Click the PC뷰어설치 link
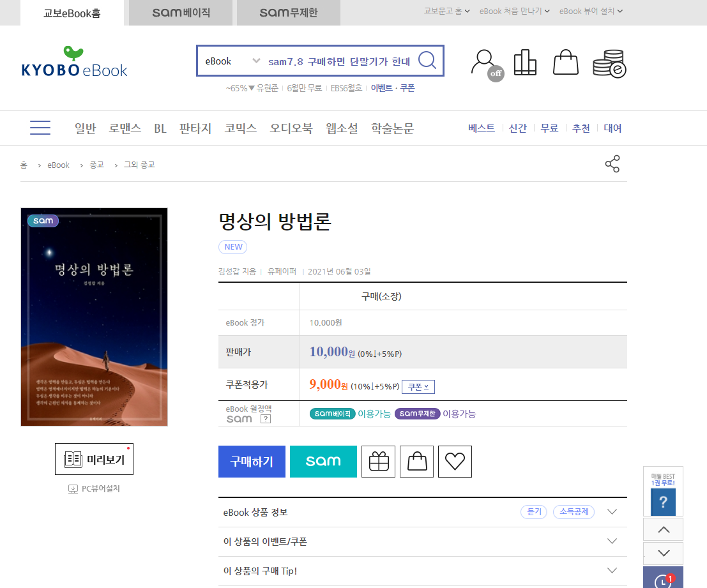The height and width of the screenshot is (588, 707). point(95,489)
